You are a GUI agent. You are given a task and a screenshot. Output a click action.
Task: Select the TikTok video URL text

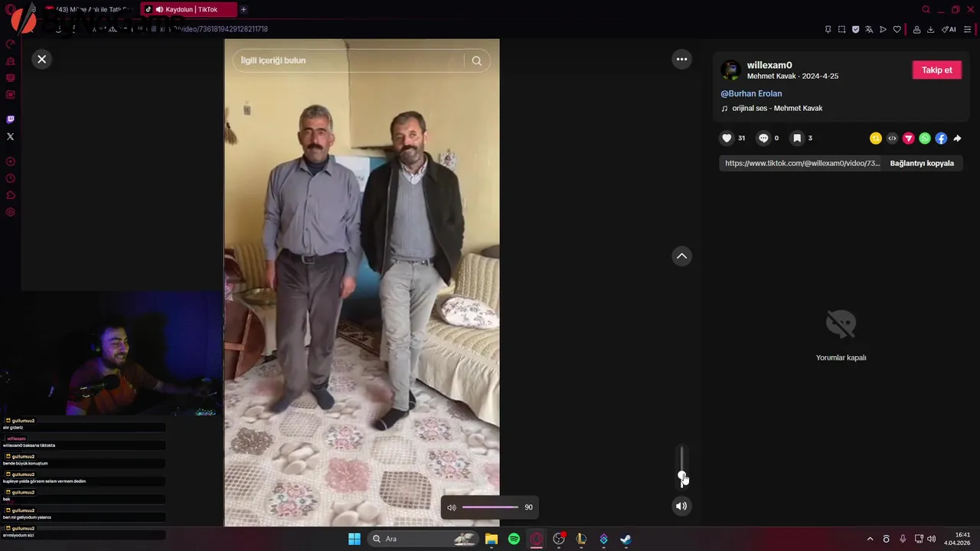(x=802, y=163)
